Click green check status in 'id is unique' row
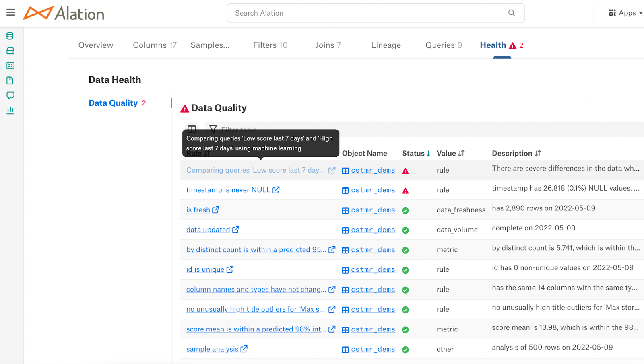The width and height of the screenshot is (644, 364). pyautogui.click(x=405, y=270)
